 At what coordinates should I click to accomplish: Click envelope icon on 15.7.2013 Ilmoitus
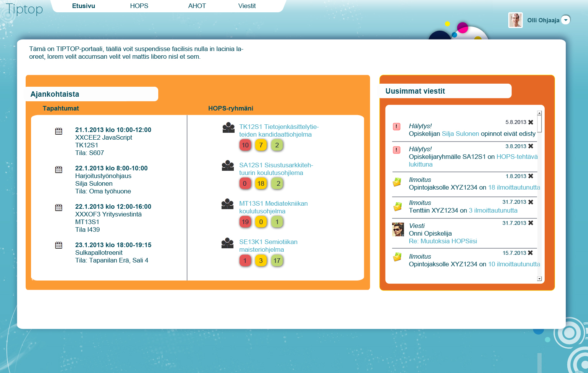pyautogui.click(x=397, y=257)
